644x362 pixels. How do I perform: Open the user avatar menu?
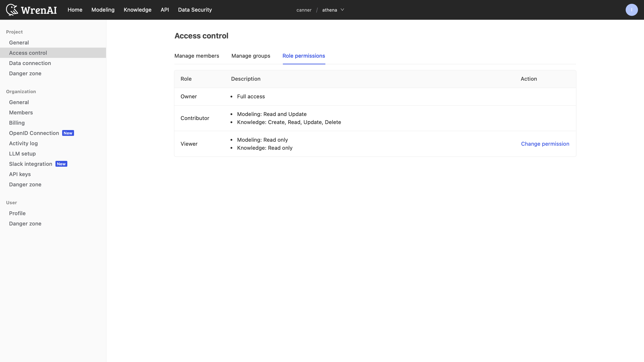[x=631, y=10]
